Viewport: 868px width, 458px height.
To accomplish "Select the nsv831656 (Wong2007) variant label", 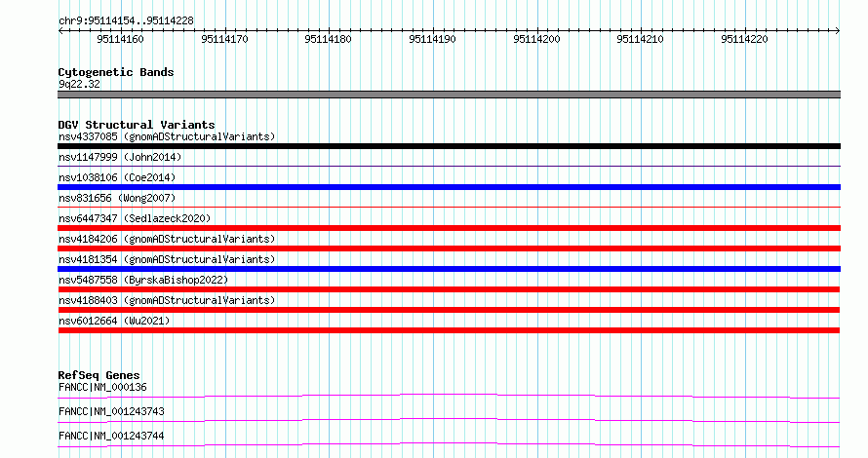I will click(x=117, y=198).
